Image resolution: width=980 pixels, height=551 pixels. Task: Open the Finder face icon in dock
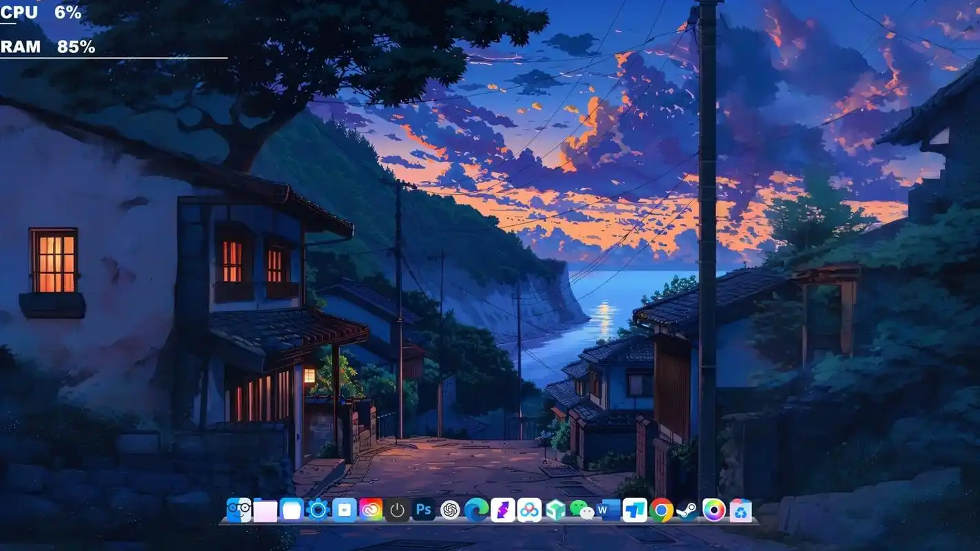point(238,510)
